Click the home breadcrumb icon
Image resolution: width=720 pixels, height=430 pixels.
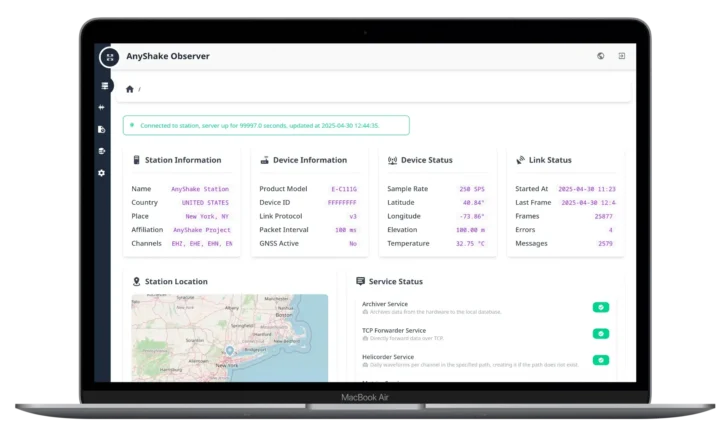point(130,89)
